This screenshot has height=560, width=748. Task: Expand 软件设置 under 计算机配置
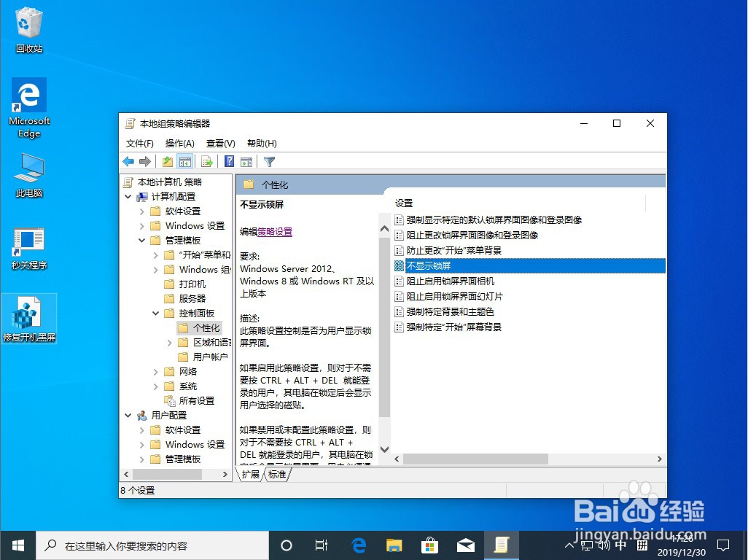pos(141,211)
